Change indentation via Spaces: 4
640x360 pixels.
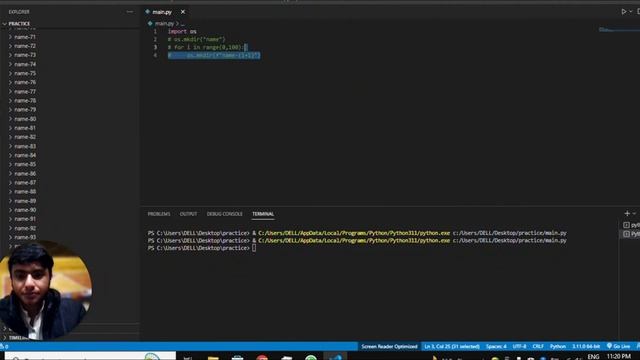tap(496, 347)
